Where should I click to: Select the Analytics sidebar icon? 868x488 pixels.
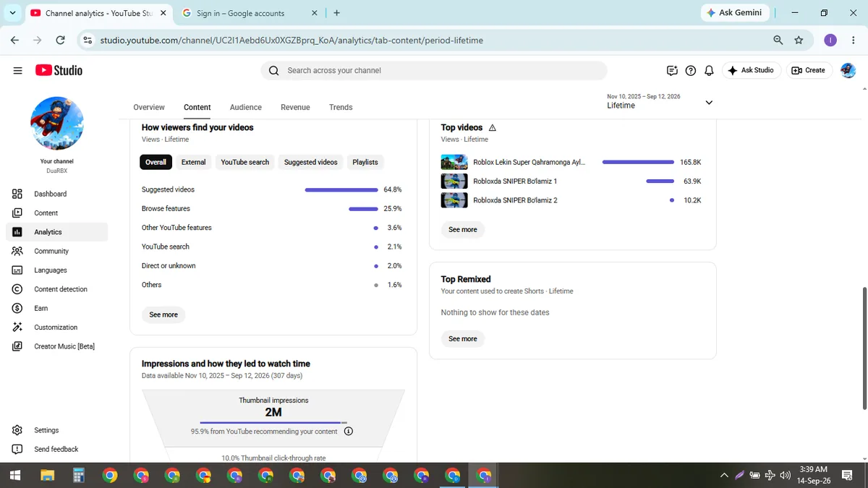coord(17,232)
